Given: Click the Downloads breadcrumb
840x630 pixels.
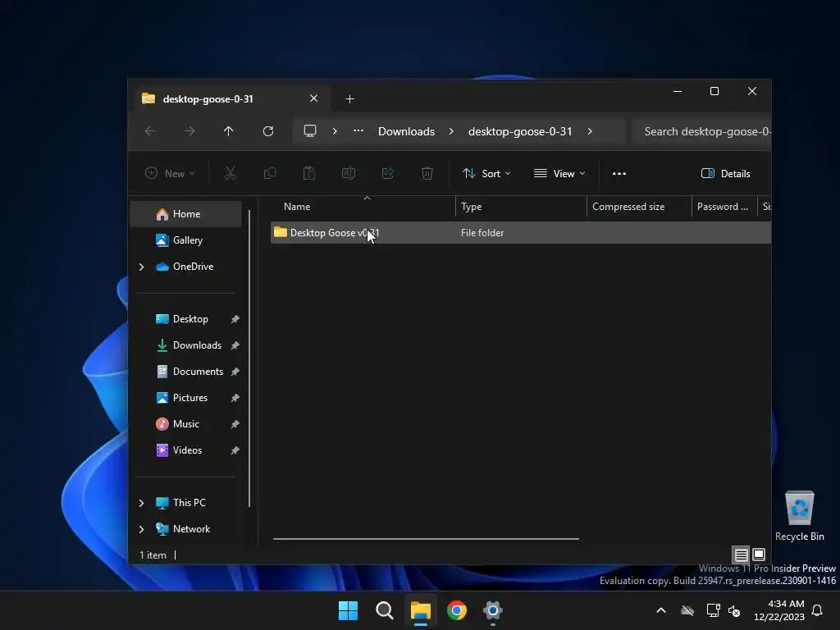Looking at the screenshot, I should [406, 131].
